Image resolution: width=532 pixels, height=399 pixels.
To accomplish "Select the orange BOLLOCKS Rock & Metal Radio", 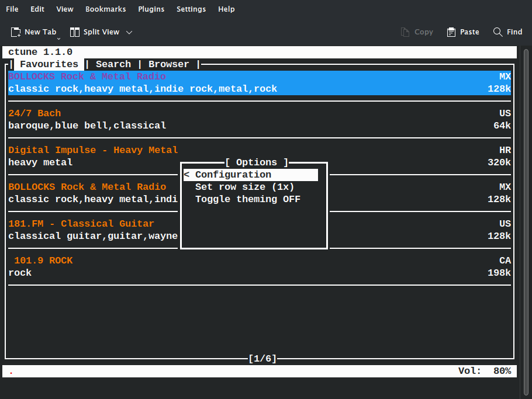I will pos(87,187).
